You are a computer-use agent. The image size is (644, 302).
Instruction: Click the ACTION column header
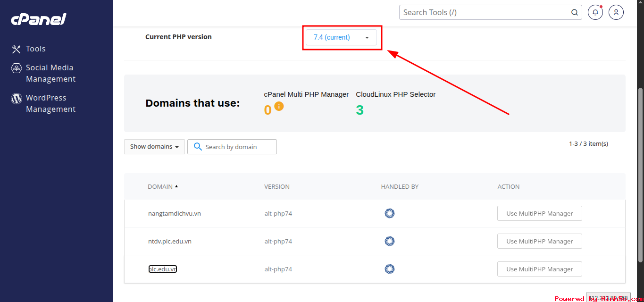[509, 186]
